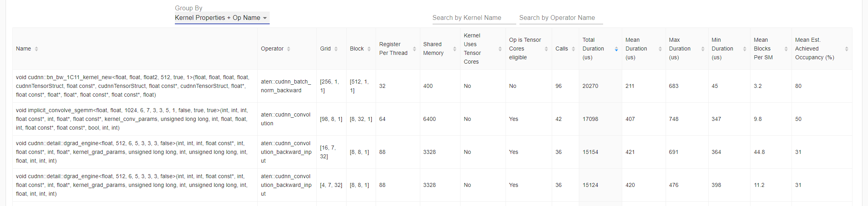Sort by Min Duration arrows
This screenshot has width=868, height=206.
pyautogui.click(x=745, y=49)
